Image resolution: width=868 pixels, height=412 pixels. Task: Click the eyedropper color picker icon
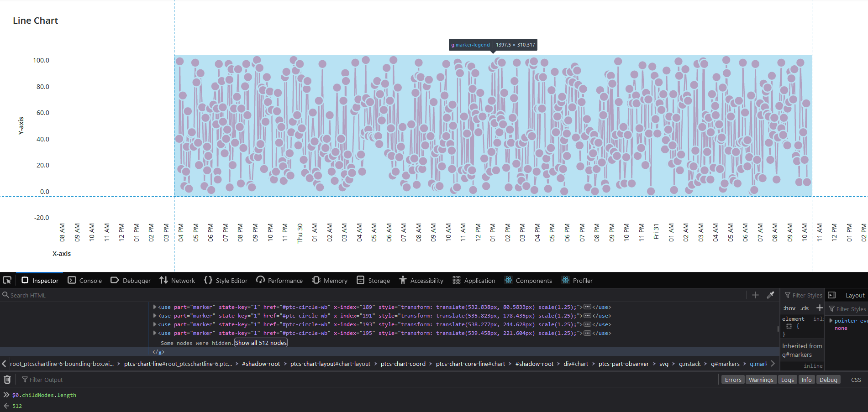(771, 295)
